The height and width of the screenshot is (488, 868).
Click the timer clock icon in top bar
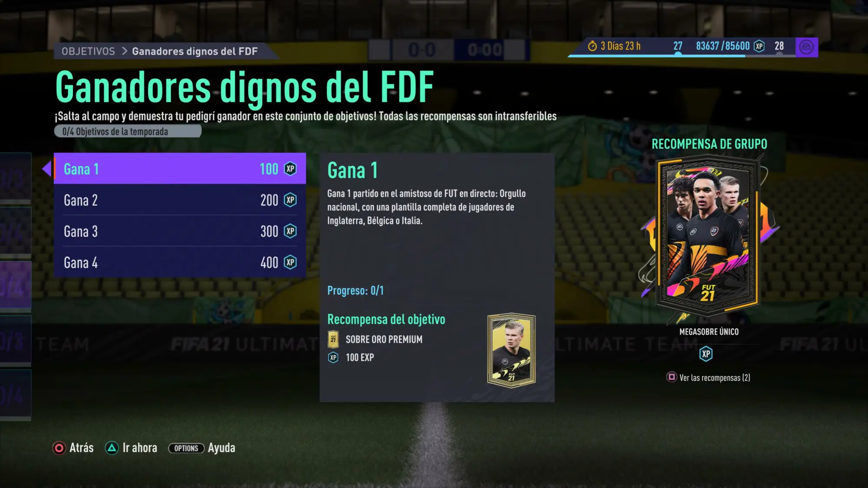click(592, 46)
